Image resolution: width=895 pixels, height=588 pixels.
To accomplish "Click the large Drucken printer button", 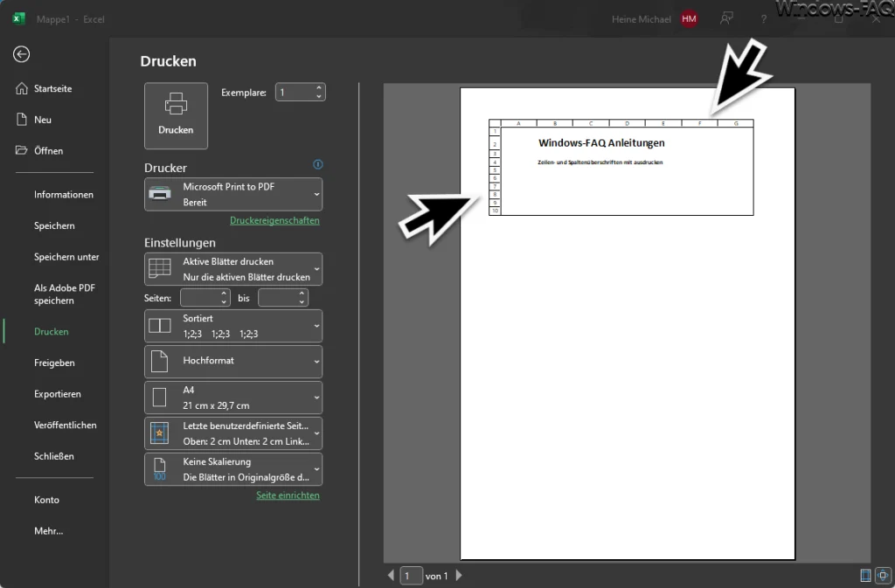I will click(x=176, y=116).
